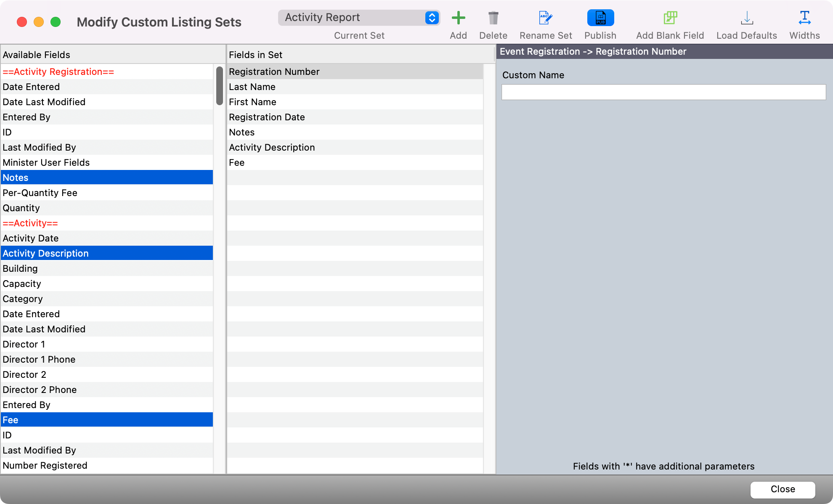
Task: Select Per-Quantity Fee in Available Fields
Action: [40, 193]
